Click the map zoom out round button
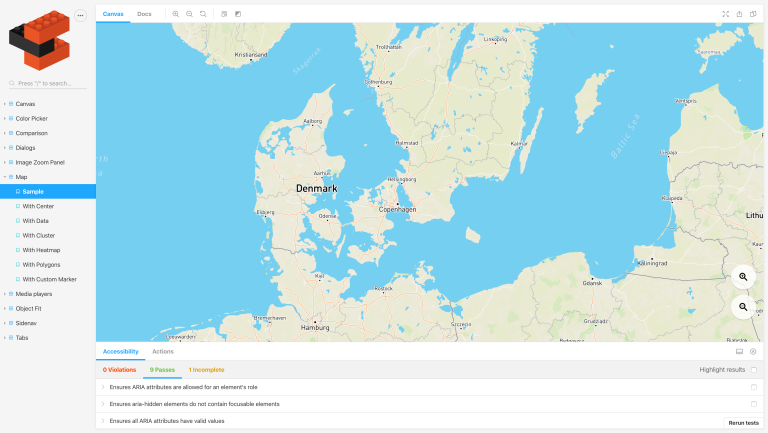This screenshot has width=768, height=433. pyautogui.click(x=743, y=307)
